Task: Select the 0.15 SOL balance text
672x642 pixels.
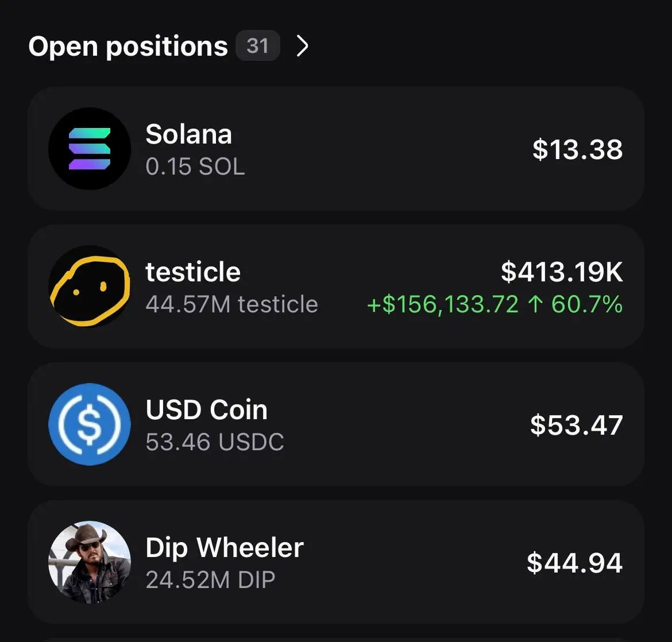Action: (195, 167)
